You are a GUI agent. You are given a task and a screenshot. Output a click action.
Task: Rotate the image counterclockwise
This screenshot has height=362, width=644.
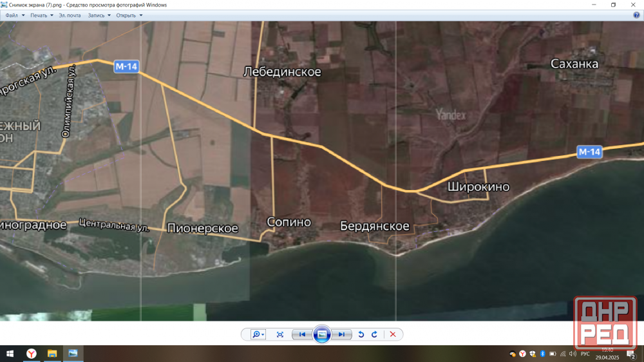[361, 334]
